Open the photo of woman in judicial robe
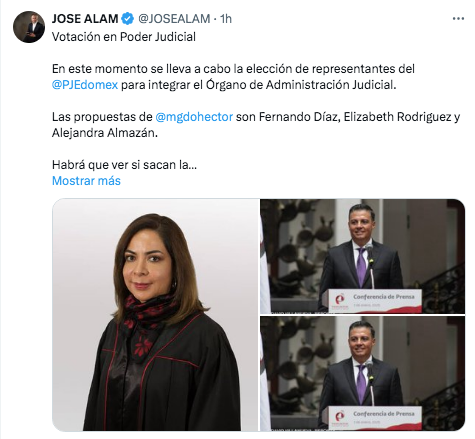Screen dimensions: 475x439 [155, 315]
